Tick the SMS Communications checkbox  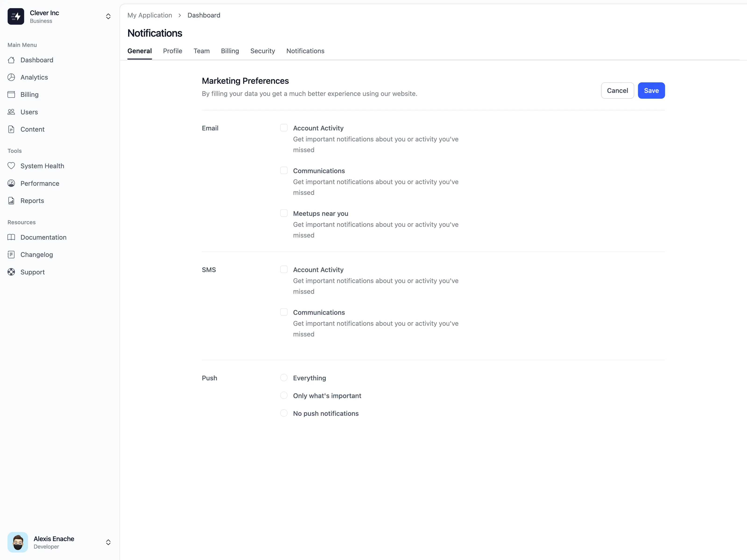pos(284,312)
